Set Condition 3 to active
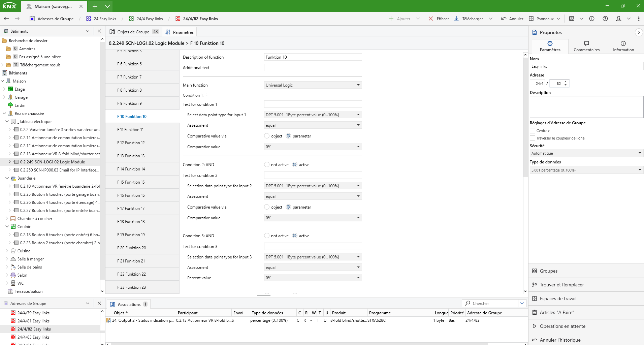The height and width of the screenshot is (345, 644). click(x=295, y=236)
